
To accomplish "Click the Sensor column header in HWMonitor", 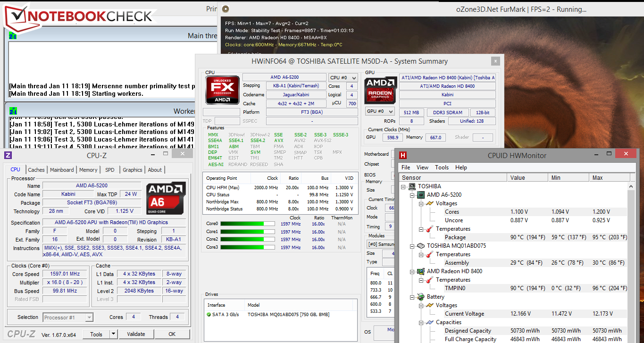I will 453,178.
